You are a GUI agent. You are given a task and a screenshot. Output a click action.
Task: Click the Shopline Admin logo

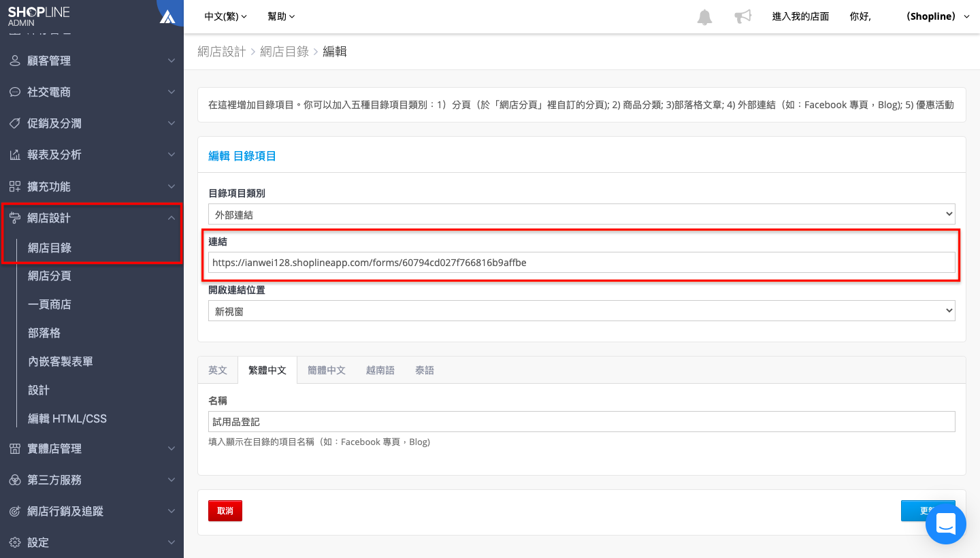(x=39, y=16)
